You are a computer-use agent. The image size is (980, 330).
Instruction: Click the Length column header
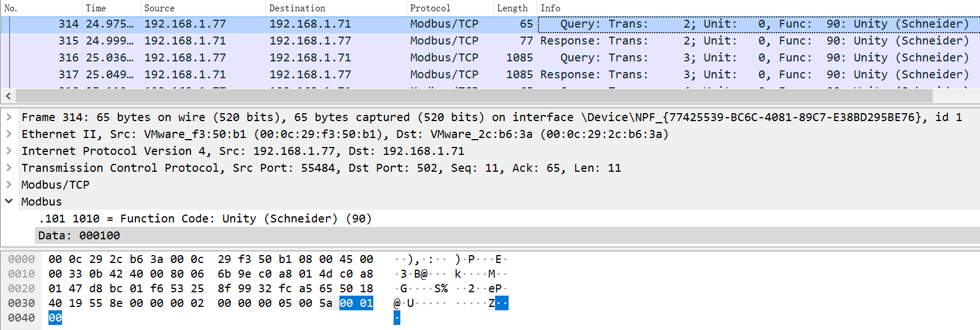tap(512, 8)
